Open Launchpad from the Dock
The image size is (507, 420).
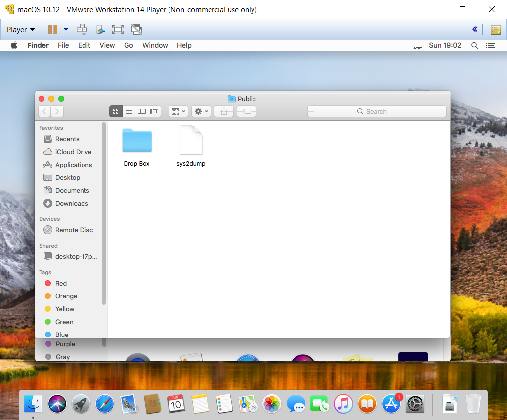point(81,404)
